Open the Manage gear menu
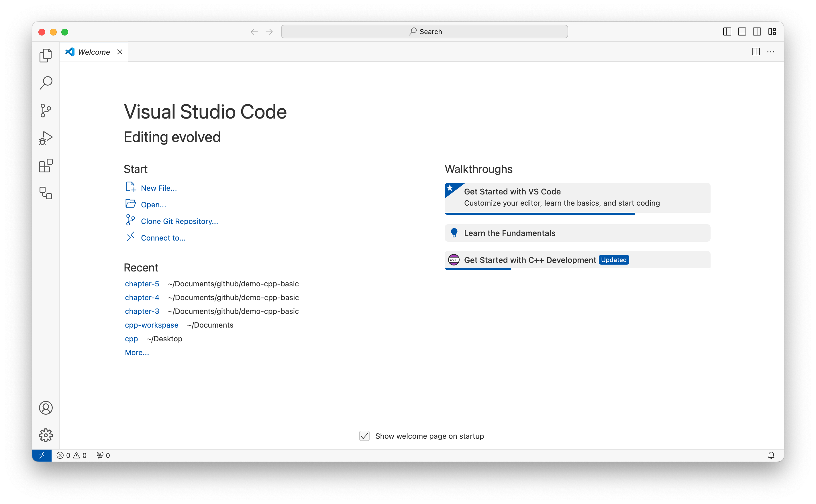 pos(46,435)
